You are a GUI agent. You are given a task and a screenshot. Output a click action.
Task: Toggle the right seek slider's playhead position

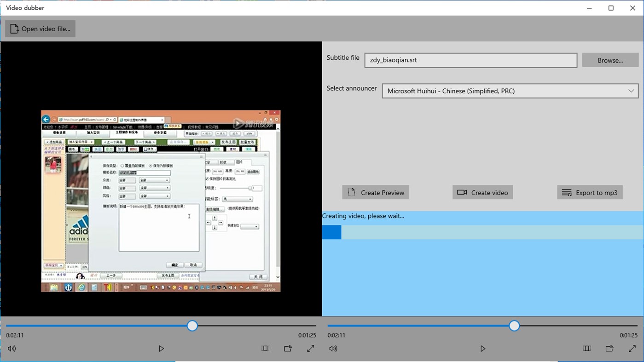coord(514,326)
